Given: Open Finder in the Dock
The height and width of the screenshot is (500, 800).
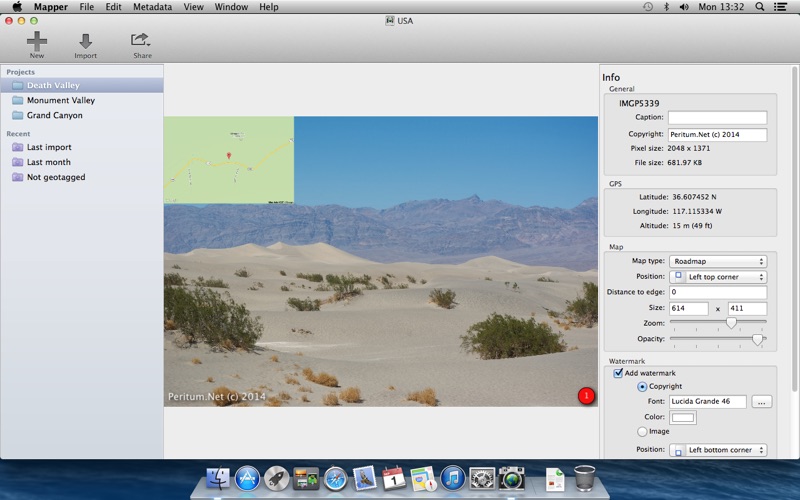Looking at the screenshot, I should click(218, 479).
